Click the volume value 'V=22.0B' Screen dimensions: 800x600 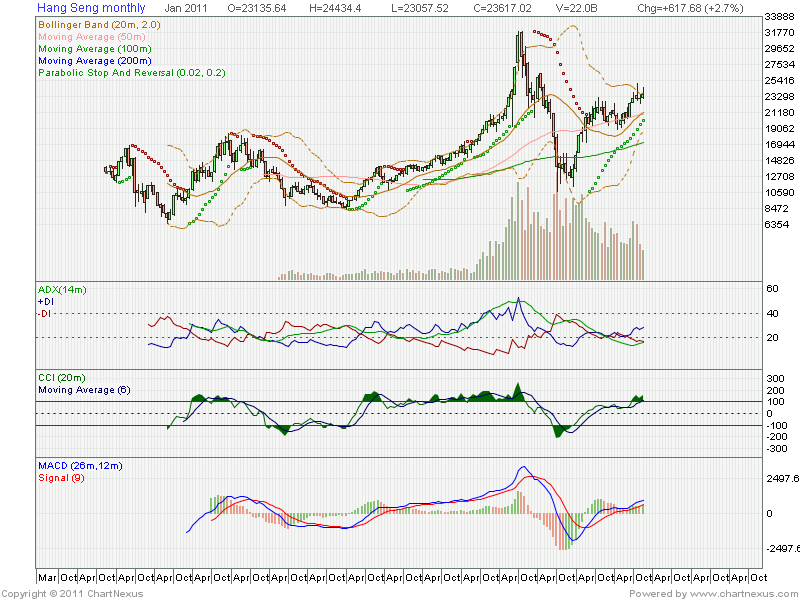(577, 8)
